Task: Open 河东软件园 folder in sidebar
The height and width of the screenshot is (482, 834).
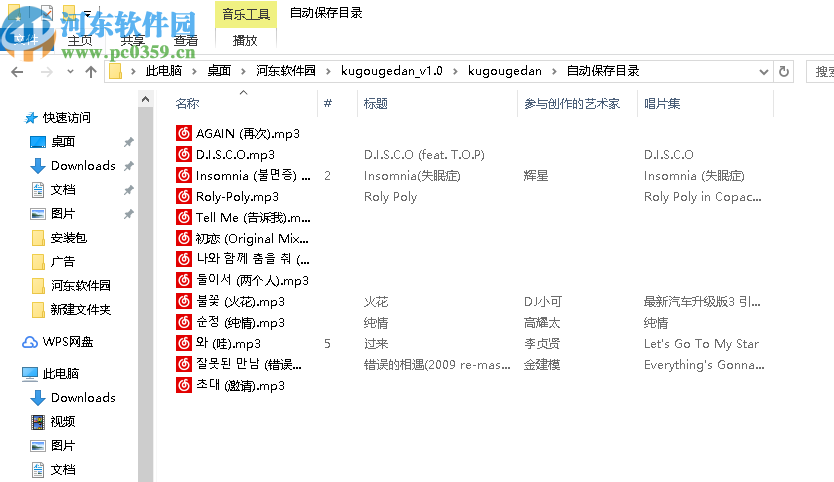Action: [x=80, y=286]
